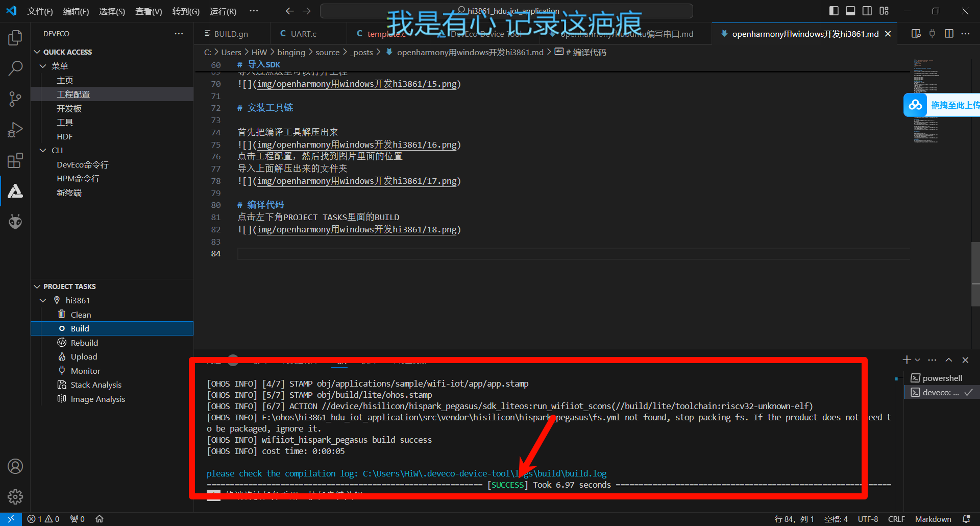Run the Rebuild task
This screenshot has width=980, height=526.
(84, 343)
